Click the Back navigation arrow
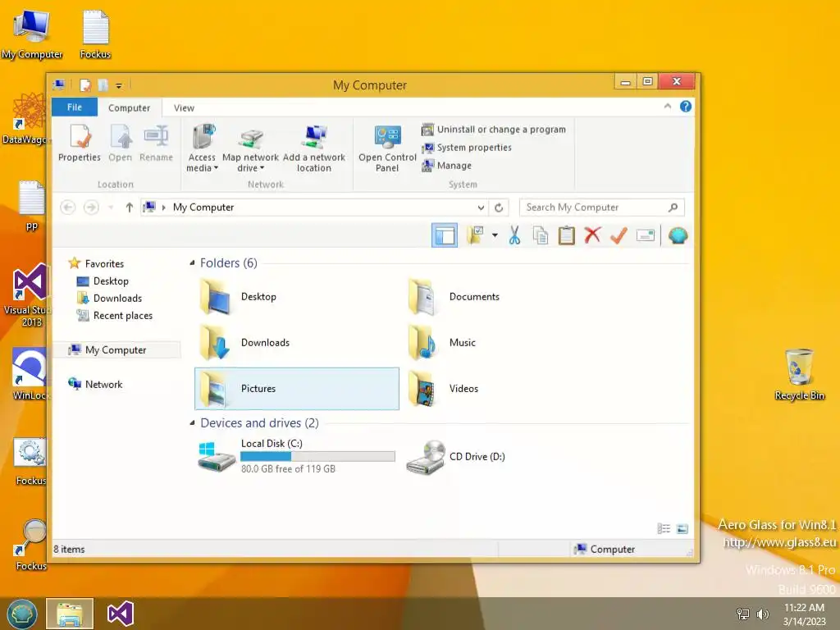840x630 pixels. [67, 208]
